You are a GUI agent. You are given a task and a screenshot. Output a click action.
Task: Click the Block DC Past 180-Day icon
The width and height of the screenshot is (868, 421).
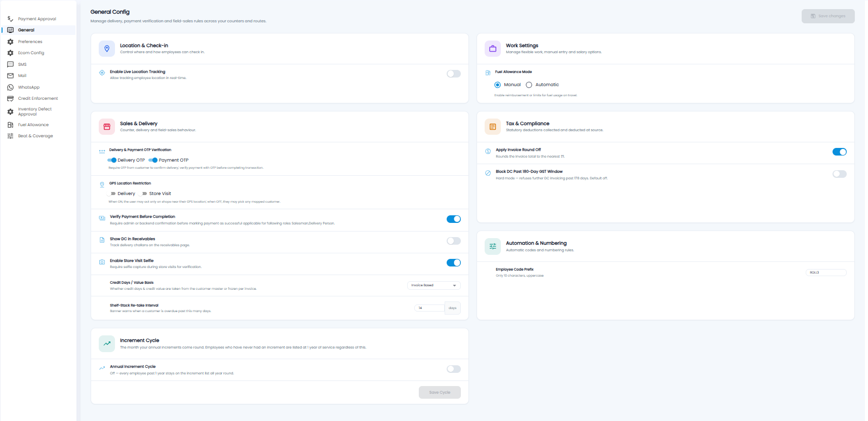488,173
